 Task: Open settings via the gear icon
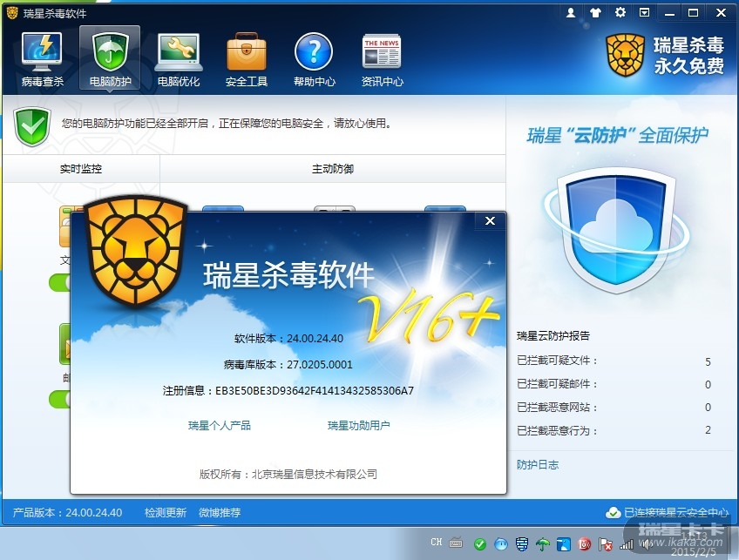tap(620, 13)
